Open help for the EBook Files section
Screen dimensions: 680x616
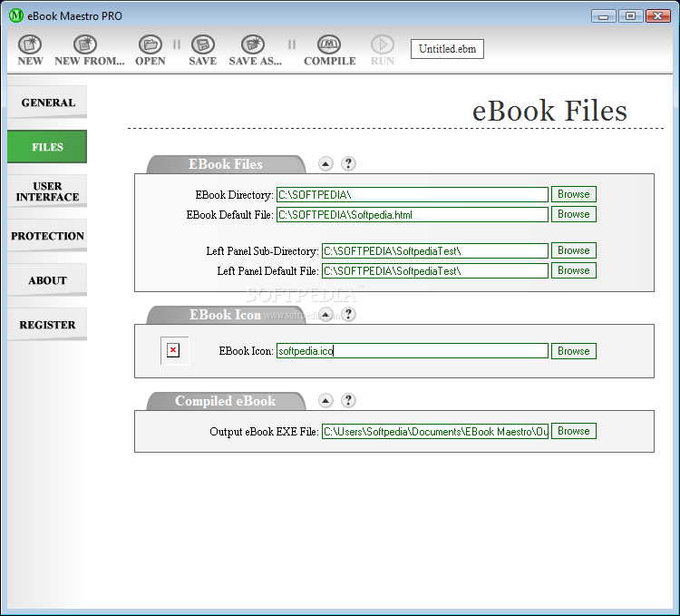pyautogui.click(x=348, y=163)
